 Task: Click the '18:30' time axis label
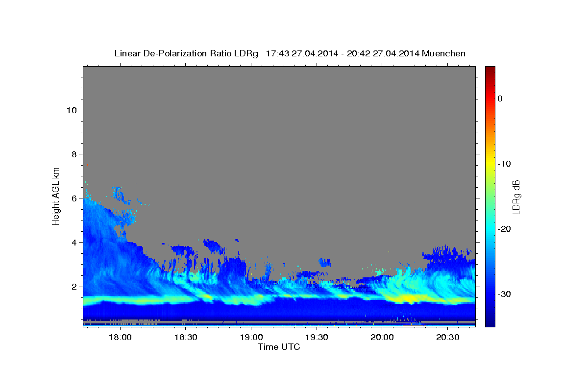click(185, 338)
